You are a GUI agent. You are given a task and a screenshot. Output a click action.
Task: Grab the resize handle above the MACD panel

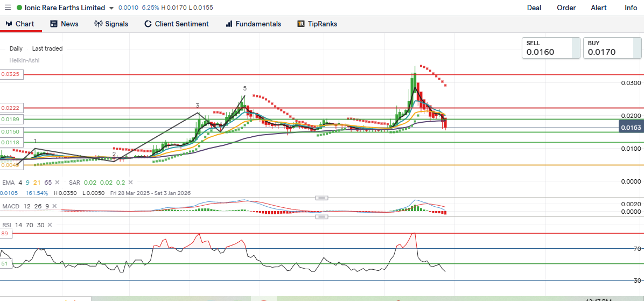coord(321,198)
